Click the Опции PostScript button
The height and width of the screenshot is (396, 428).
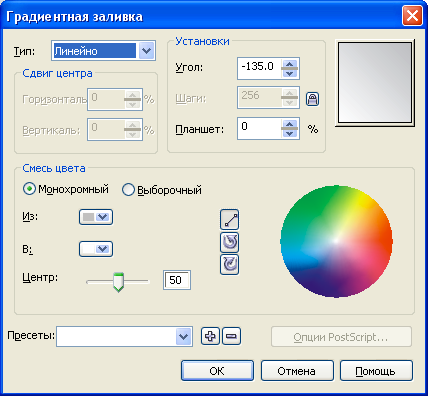[341, 337]
